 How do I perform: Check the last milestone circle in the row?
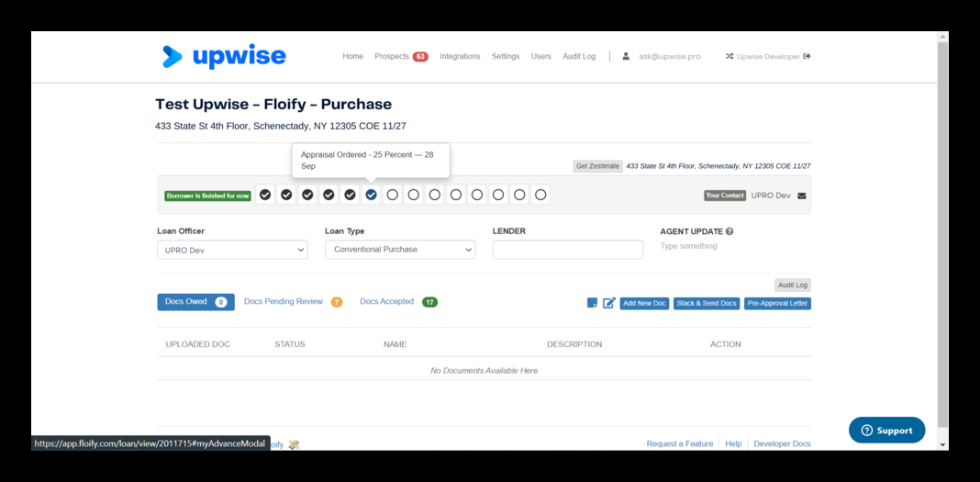click(x=540, y=195)
